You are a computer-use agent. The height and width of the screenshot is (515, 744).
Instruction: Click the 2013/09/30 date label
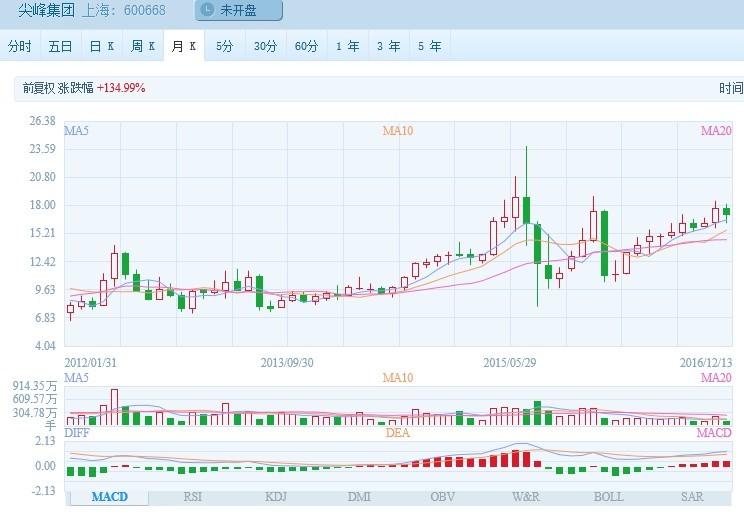(287, 363)
